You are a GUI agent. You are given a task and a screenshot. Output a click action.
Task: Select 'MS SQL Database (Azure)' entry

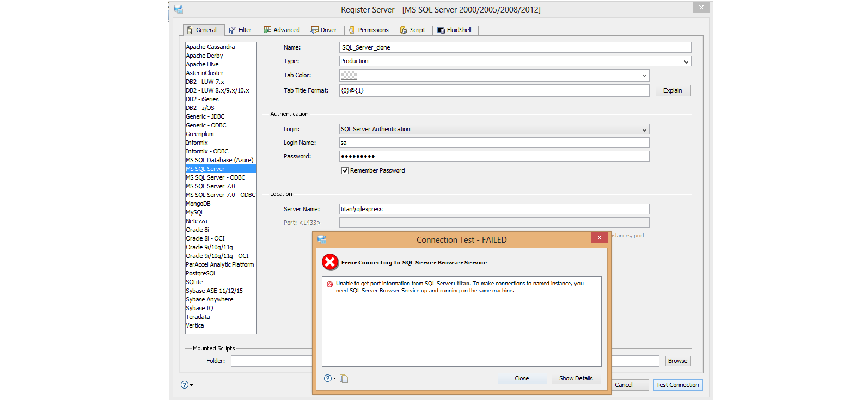point(221,160)
